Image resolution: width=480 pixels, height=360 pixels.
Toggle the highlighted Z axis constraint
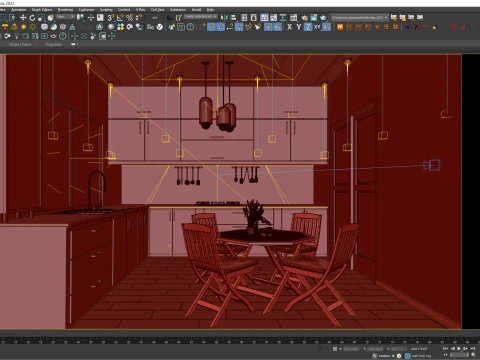[x=308, y=27]
